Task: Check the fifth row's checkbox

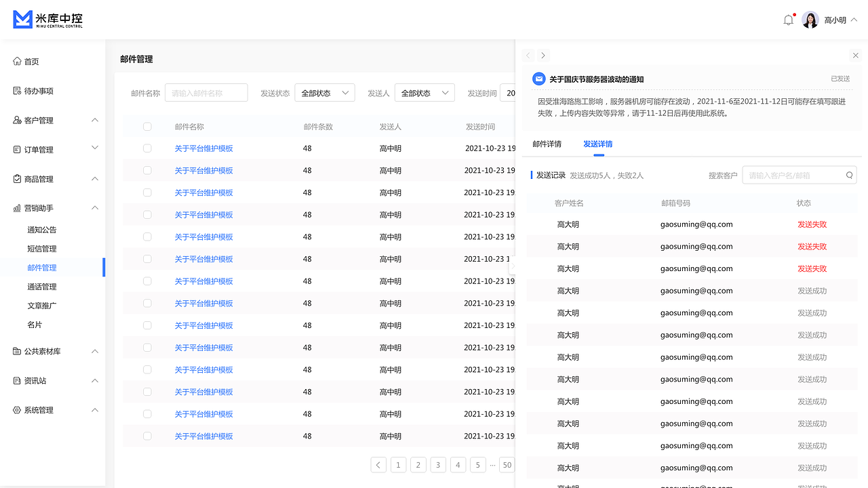Action: [x=147, y=237]
